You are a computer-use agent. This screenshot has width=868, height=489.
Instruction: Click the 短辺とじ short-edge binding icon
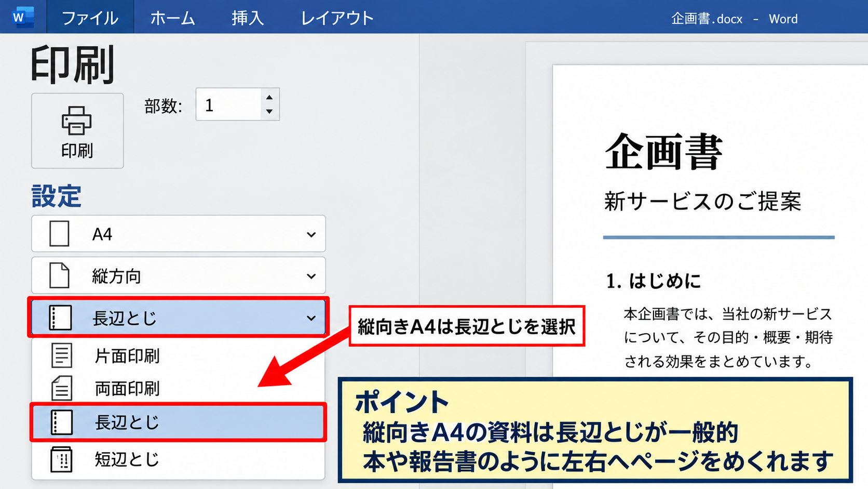tap(61, 459)
